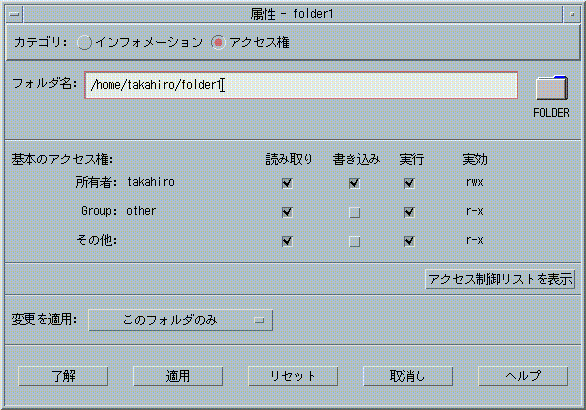
Task: Click the 実効 column header
Action: [x=475, y=160]
